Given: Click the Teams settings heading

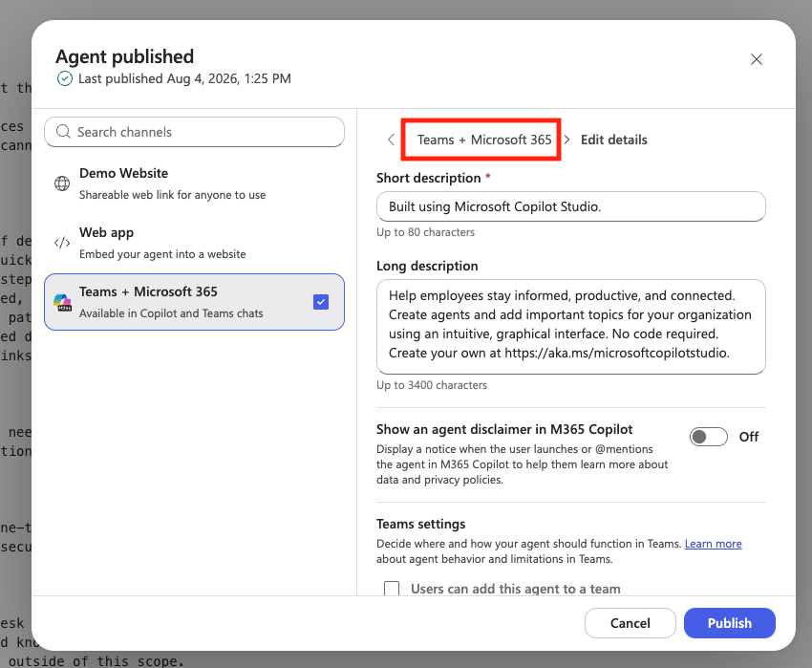Looking at the screenshot, I should coord(421,524).
